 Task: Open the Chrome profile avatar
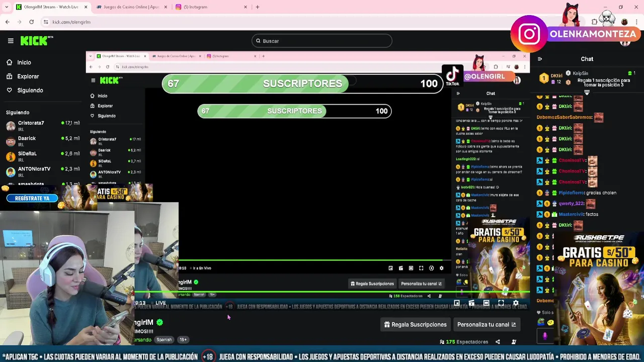tap(624, 22)
